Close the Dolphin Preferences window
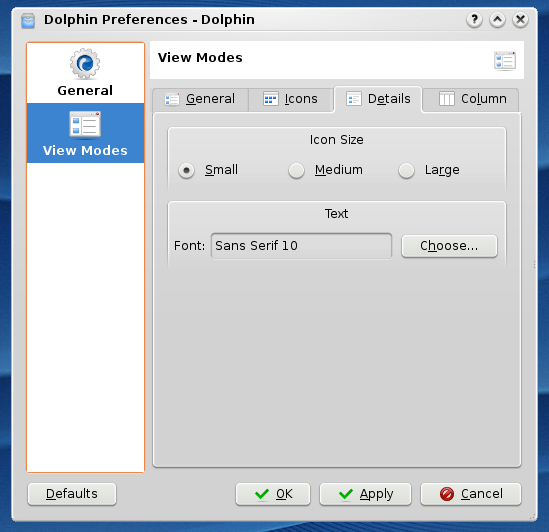 520,20
